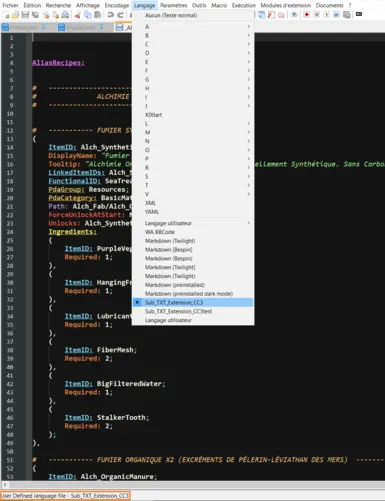385x501 pixels.
Task: Expand the P languages submenu
Action: [193, 159]
